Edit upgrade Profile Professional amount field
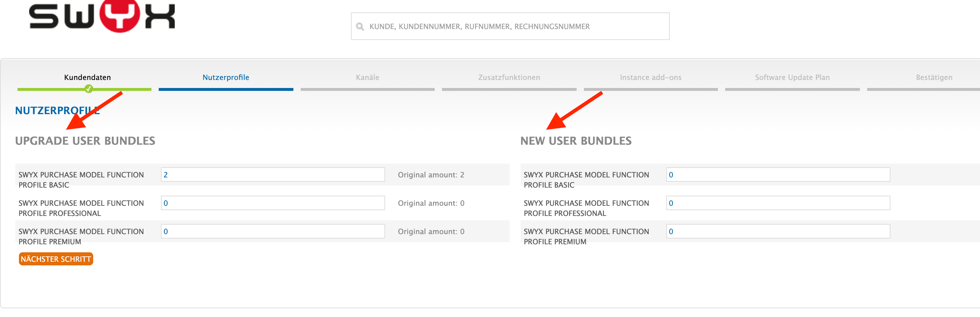The image size is (980, 317). 272,203
